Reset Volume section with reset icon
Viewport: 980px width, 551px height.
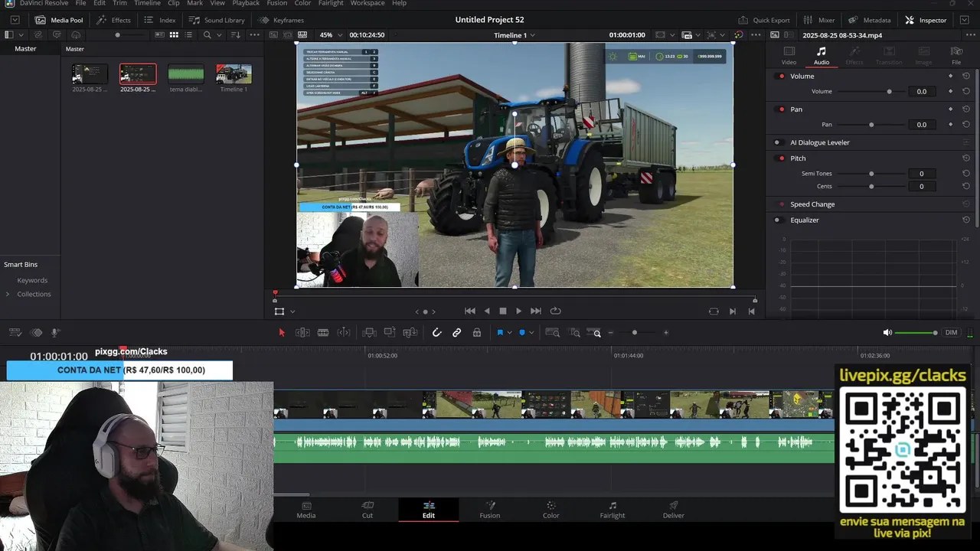pos(966,77)
